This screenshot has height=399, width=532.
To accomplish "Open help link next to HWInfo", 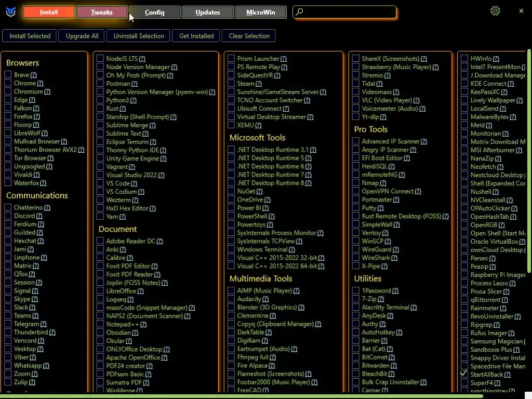I will [x=496, y=59].
